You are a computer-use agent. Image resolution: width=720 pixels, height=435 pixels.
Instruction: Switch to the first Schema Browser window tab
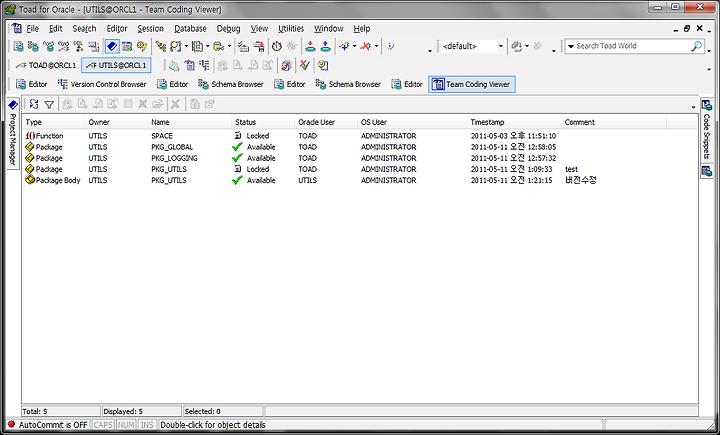[x=231, y=84]
